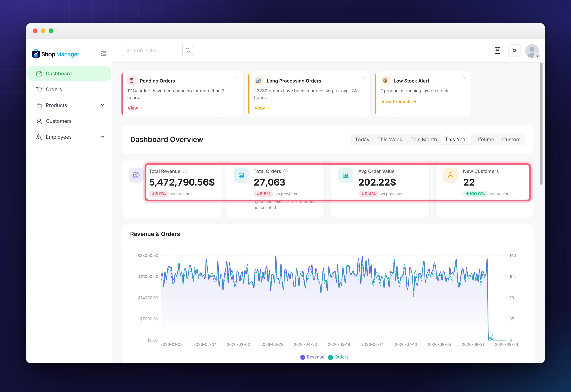
Task: Click the Shop Manager logo
Action: pos(56,54)
